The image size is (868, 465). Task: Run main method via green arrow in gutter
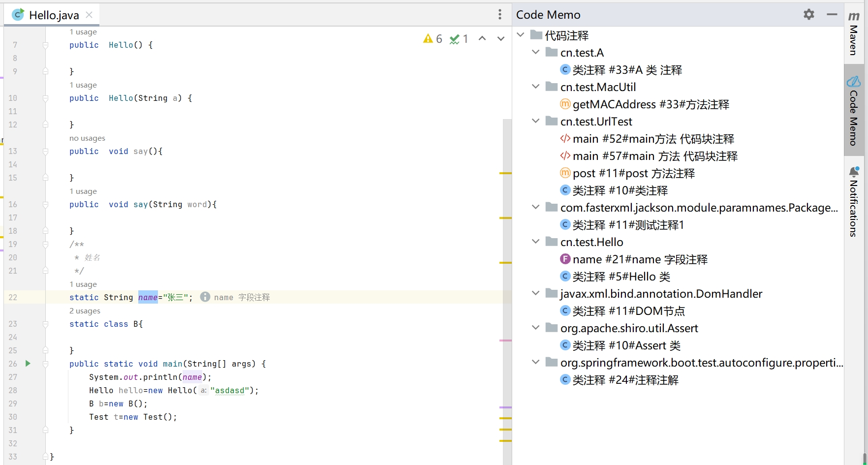[28, 364]
